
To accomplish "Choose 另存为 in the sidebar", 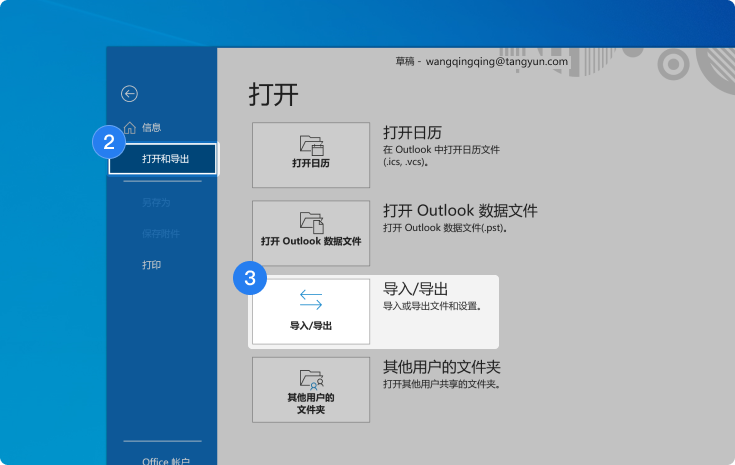I will click(x=156, y=202).
